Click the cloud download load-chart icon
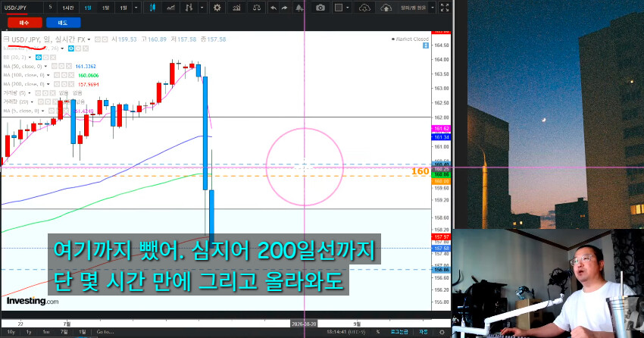This screenshot has width=644, height=338. pyautogui.click(x=364, y=8)
